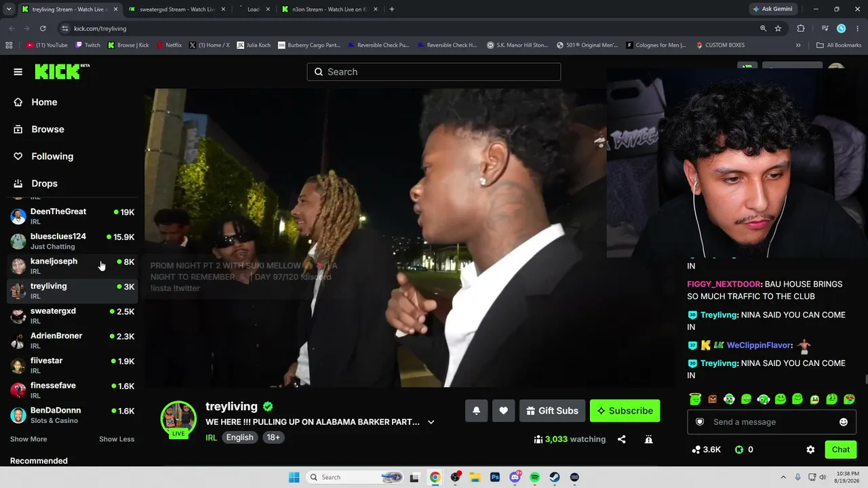This screenshot has height=488, width=868.
Task: Click Show More in the sidebar
Action: point(28,439)
